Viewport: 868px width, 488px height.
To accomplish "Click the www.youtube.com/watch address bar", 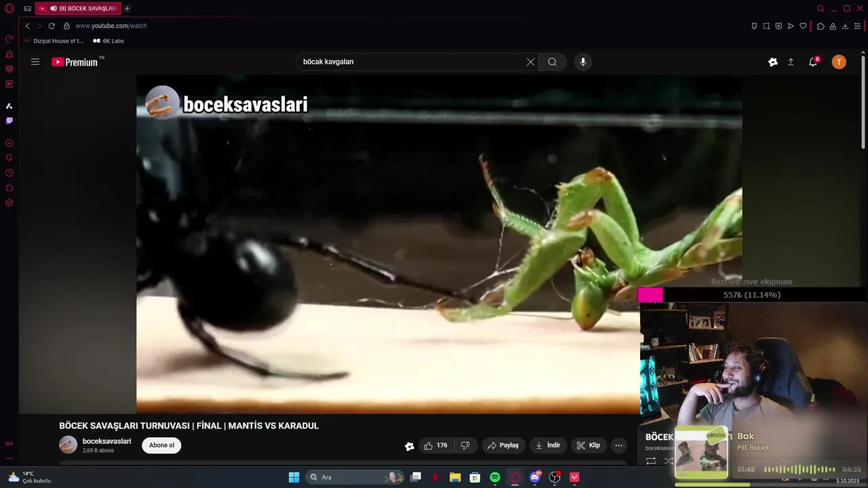I will tap(111, 26).
